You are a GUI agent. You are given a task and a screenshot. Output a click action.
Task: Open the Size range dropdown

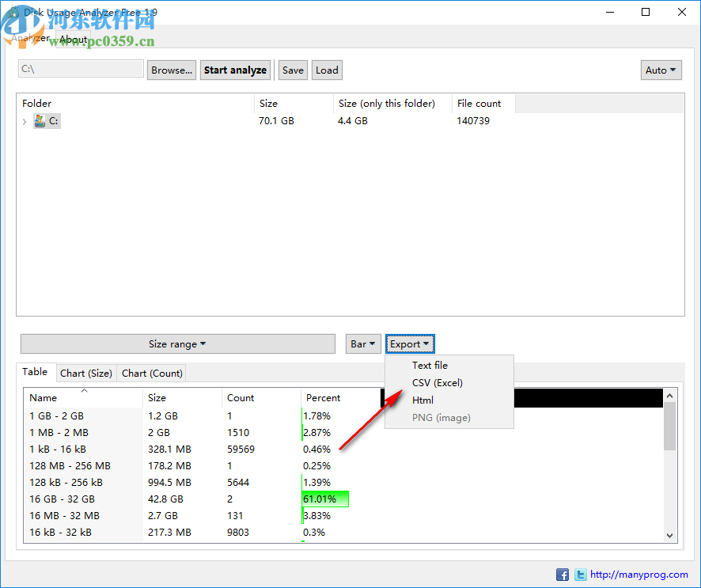[177, 343]
